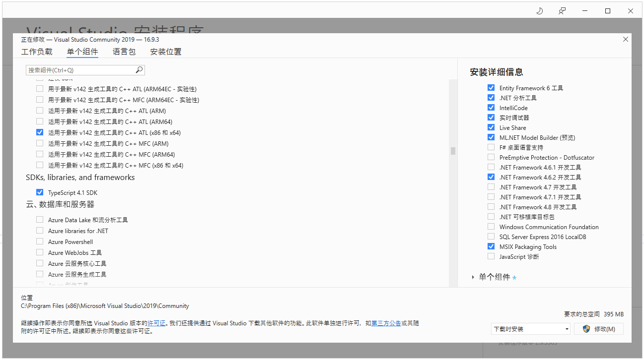Check Azure Powershell component
Screen dimensions: 644x361
pyautogui.click(x=40, y=241)
